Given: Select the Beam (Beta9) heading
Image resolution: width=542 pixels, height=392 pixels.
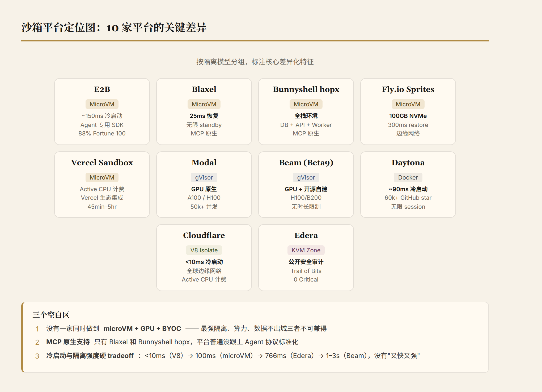Looking at the screenshot, I should pyautogui.click(x=306, y=163).
